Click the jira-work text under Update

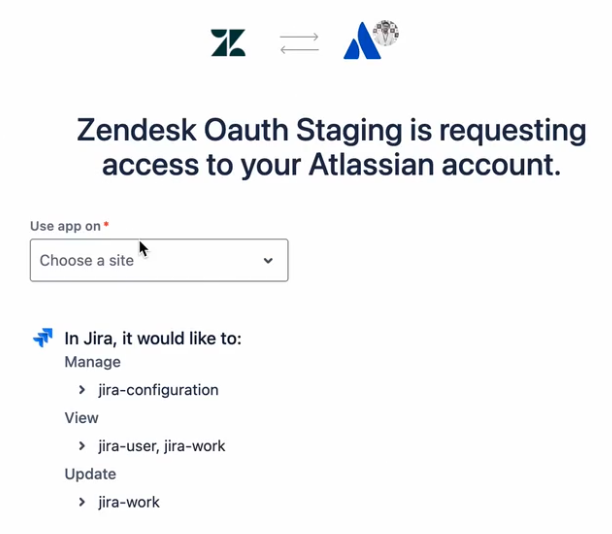tap(129, 502)
